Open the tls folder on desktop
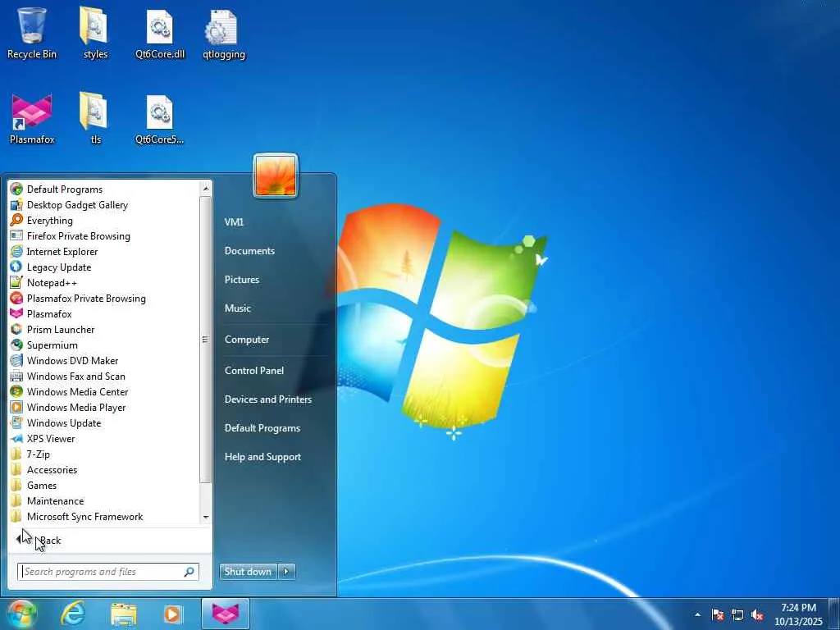 [95, 119]
